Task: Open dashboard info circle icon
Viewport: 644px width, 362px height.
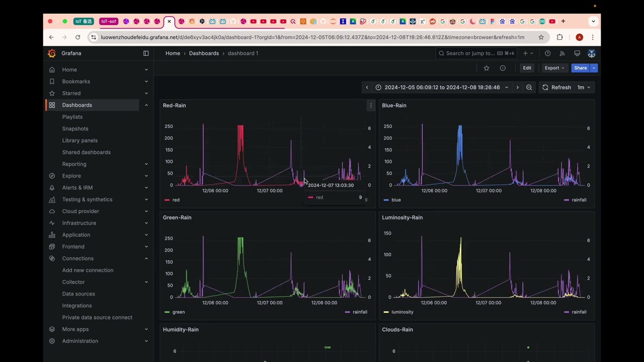Action: 503,68
